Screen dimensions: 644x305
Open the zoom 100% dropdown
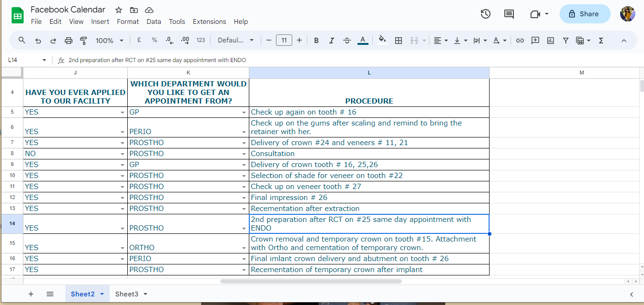tap(109, 41)
